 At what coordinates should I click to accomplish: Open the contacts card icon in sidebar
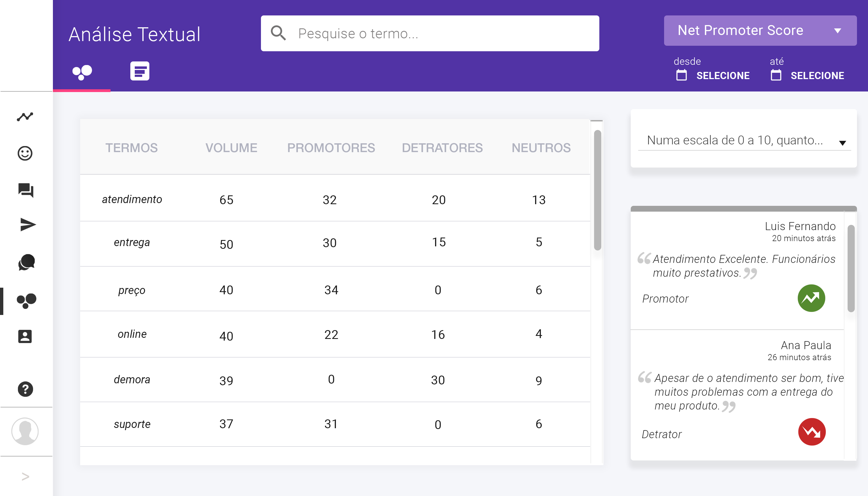pos(25,336)
